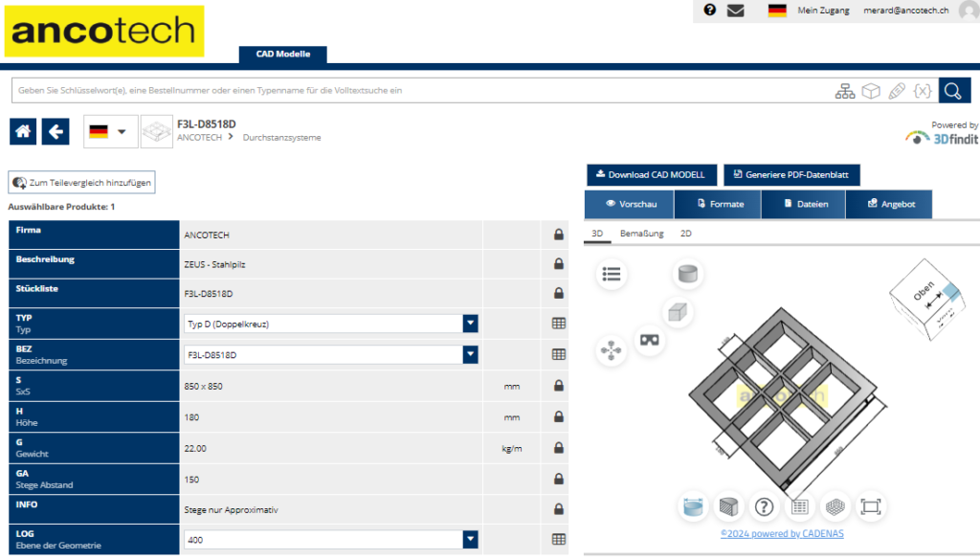
Task: Click into the full-text search field
Action: pyautogui.click(x=421, y=91)
